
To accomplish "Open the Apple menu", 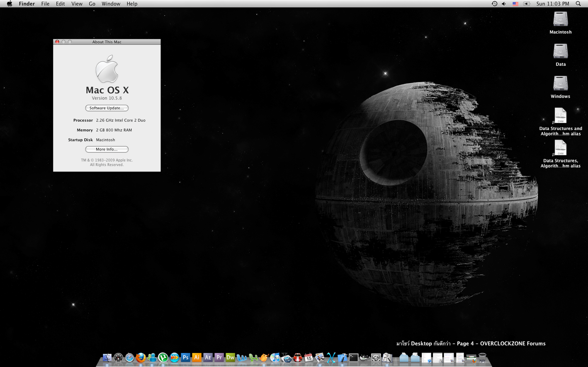I will coord(9,4).
